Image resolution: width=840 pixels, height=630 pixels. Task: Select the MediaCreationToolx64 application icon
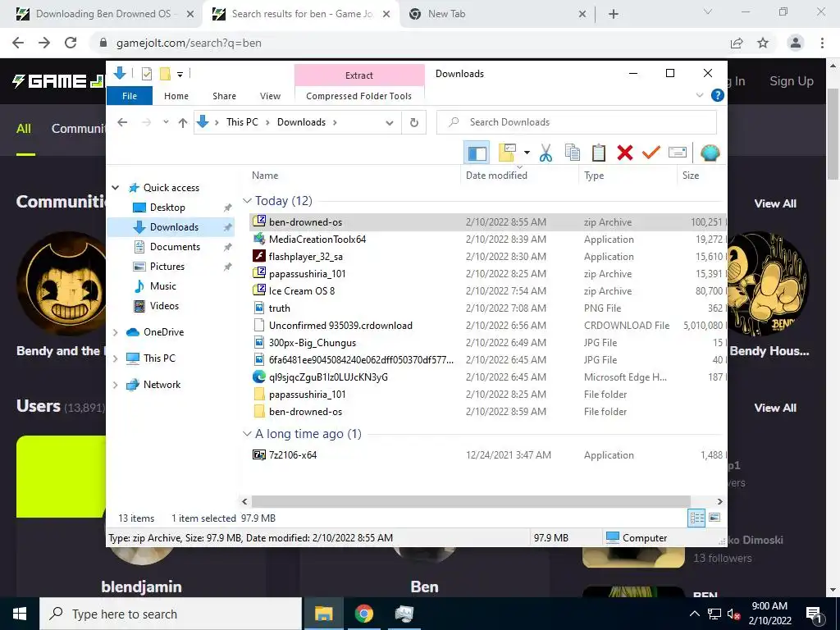click(x=259, y=239)
